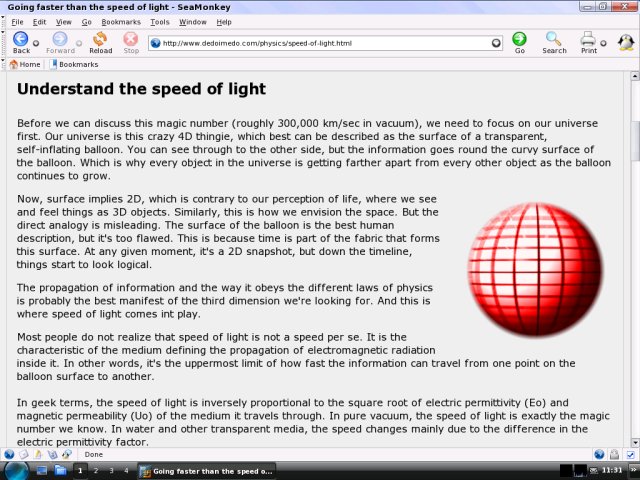Collapse the personal toolbar grippy handle
The width and height of the screenshot is (640, 480).
tap(3, 64)
